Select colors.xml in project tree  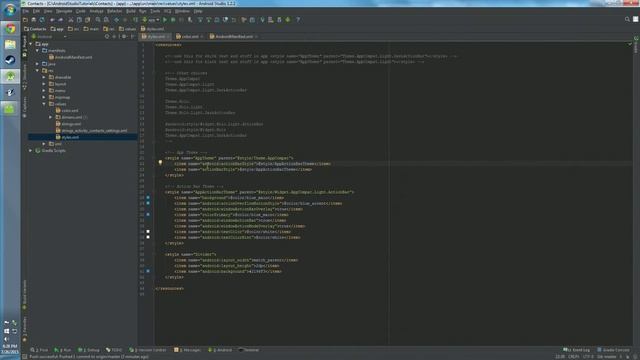click(x=67, y=111)
